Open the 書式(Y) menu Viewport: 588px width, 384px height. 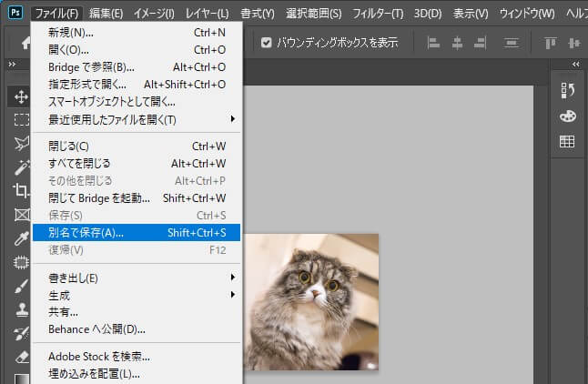[258, 14]
